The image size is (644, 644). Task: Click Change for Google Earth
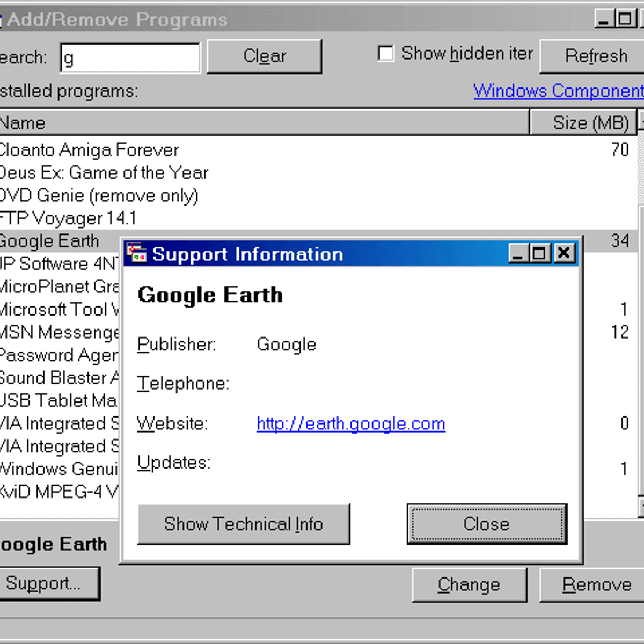pos(469,584)
